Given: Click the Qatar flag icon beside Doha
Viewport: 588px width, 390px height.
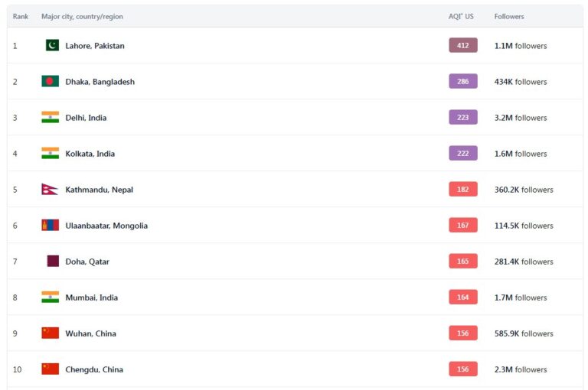Looking at the screenshot, I should click(52, 261).
